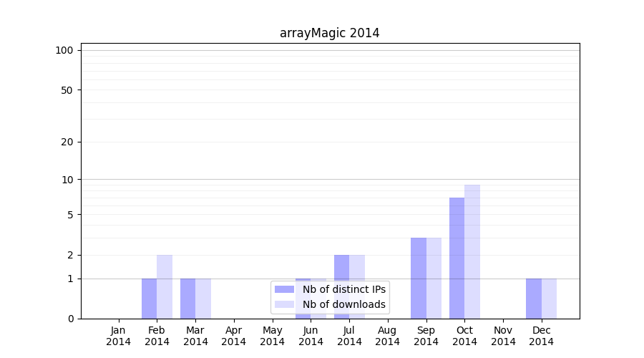The width and height of the screenshot is (644, 358).
Task: Click the Oct 2014 distinct IPs bar
Action: pos(457,258)
